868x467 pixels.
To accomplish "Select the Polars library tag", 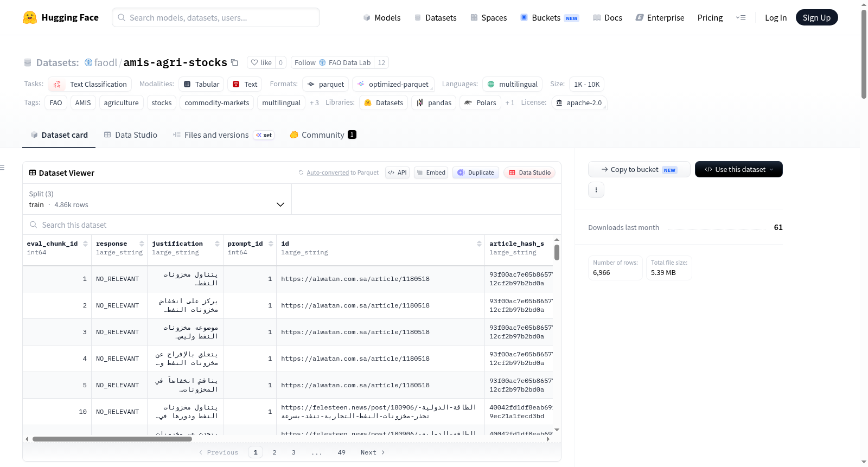I will [x=480, y=103].
